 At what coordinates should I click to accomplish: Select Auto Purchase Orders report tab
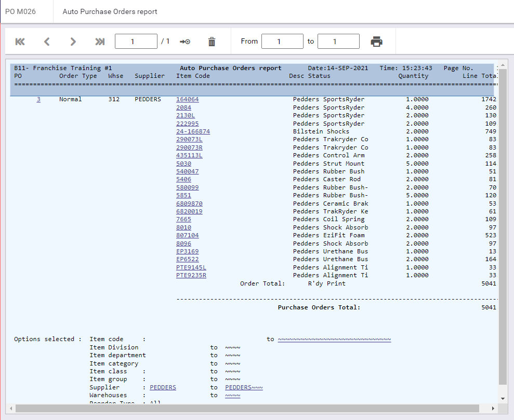coord(110,11)
